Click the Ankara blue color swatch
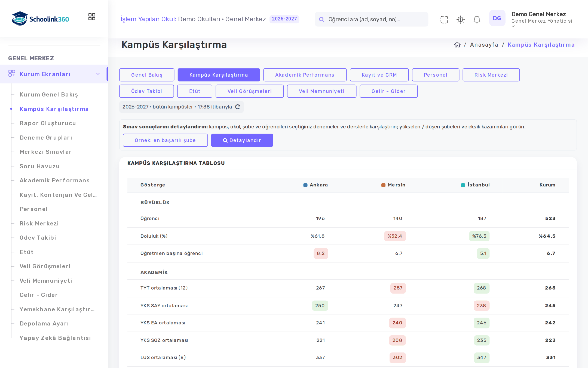The width and height of the screenshot is (588, 368). 305,185
